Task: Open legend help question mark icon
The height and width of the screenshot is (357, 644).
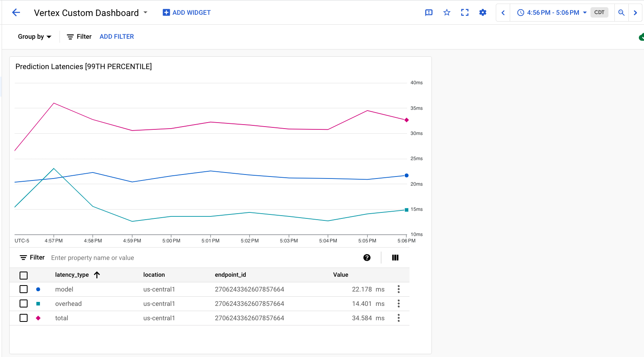Action: pyautogui.click(x=367, y=258)
